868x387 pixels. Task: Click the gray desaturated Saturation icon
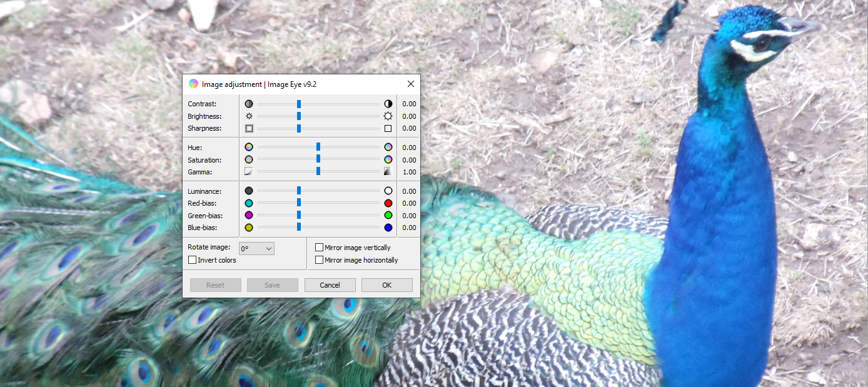(249, 160)
